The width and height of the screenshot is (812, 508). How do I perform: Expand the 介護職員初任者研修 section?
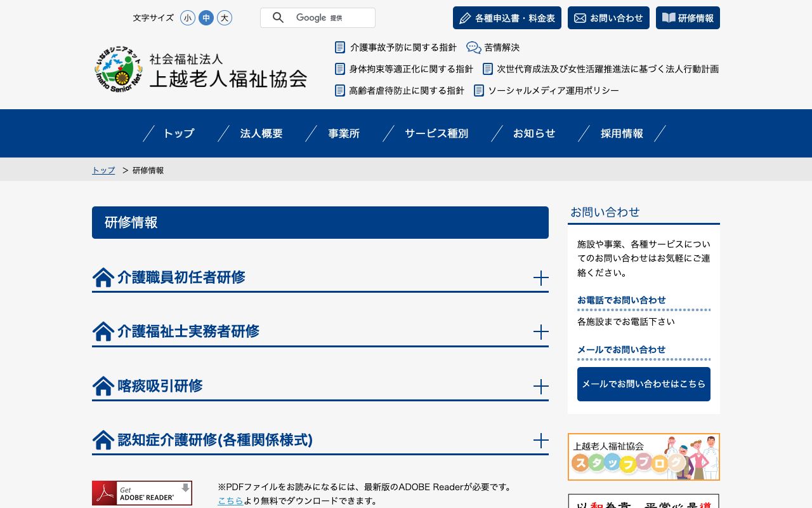541,278
